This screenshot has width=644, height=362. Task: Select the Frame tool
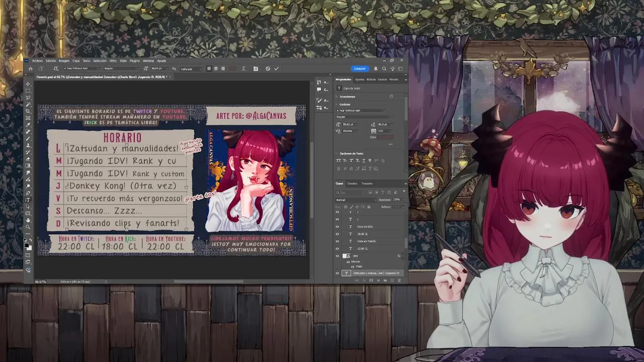click(x=28, y=118)
